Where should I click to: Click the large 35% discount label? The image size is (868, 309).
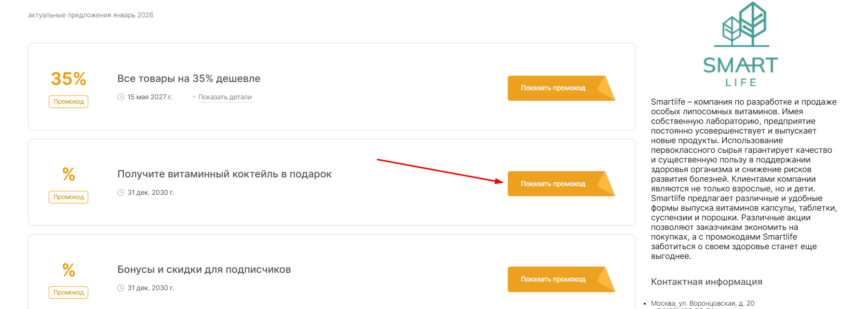[x=68, y=79]
